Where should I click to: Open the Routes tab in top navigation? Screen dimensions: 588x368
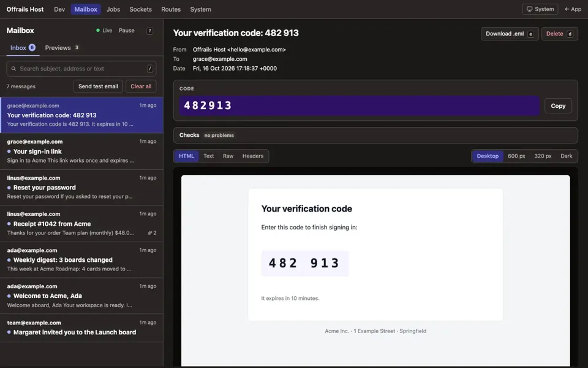171,9
